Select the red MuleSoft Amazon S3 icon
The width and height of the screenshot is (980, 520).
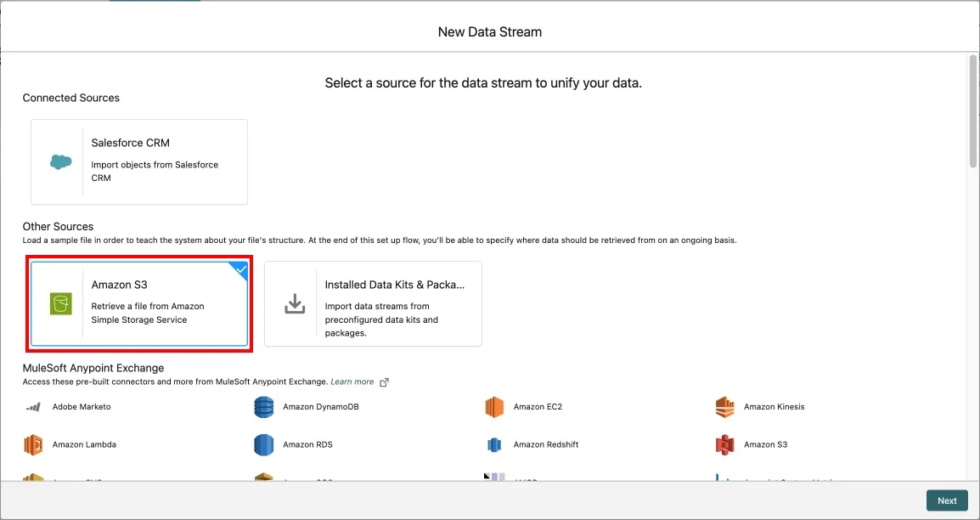[724, 444]
